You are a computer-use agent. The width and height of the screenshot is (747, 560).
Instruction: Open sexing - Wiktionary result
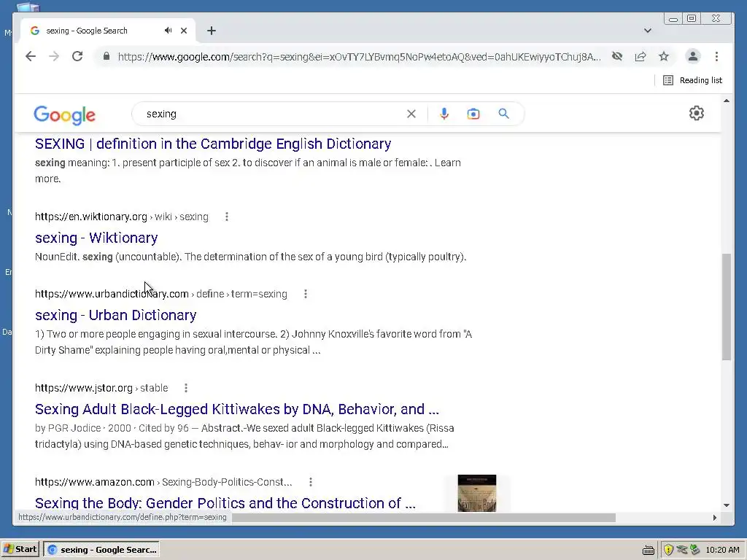click(x=96, y=238)
